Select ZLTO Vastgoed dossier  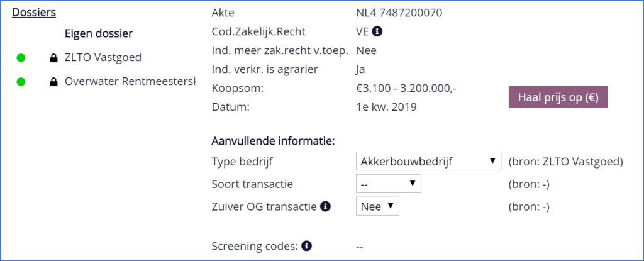(x=103, y=58)
